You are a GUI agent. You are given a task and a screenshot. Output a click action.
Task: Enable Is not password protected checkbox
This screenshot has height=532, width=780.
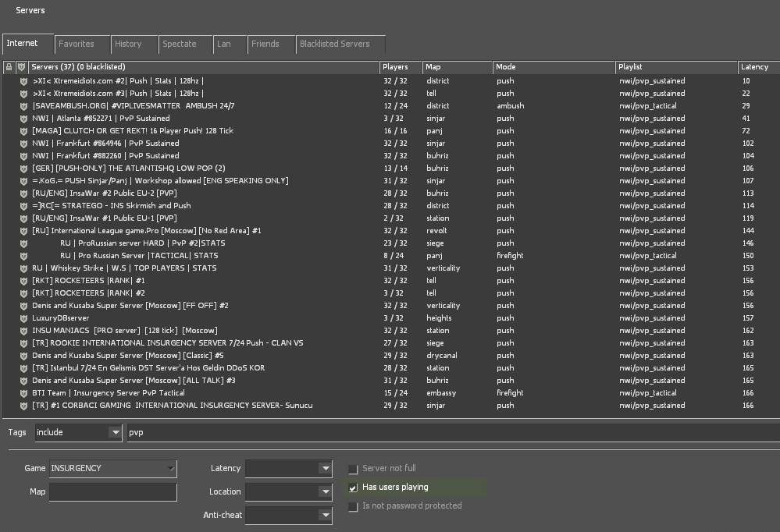tap(353, 506)
